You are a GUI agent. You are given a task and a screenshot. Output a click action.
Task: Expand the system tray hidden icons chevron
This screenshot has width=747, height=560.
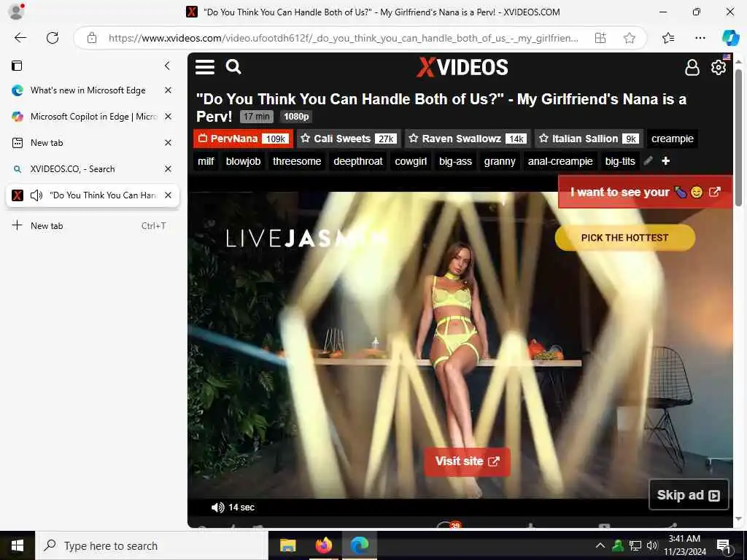(x=600, y=545)
